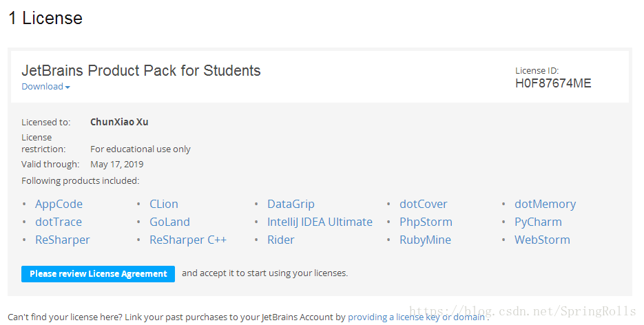Viewport: 644px width, 325px height.
Task: Open the Download dropdown
Action: pyautogui.click(x=45, y=87)
